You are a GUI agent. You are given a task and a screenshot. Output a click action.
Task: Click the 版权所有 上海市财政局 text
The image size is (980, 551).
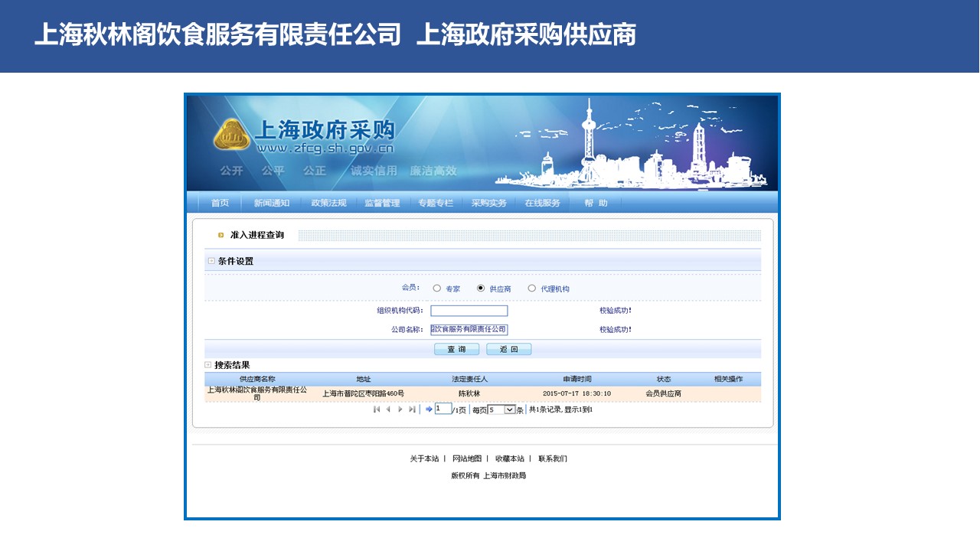coord(488,475)
